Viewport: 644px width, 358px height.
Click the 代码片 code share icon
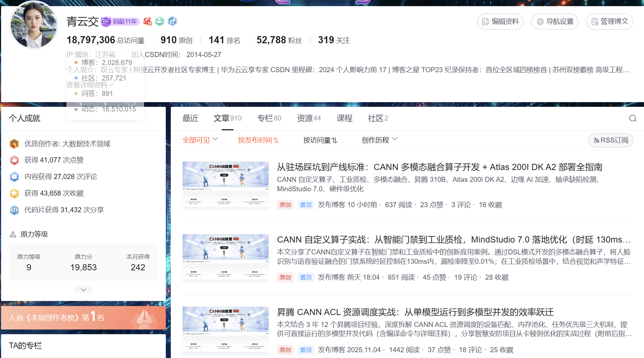[14, 210]
